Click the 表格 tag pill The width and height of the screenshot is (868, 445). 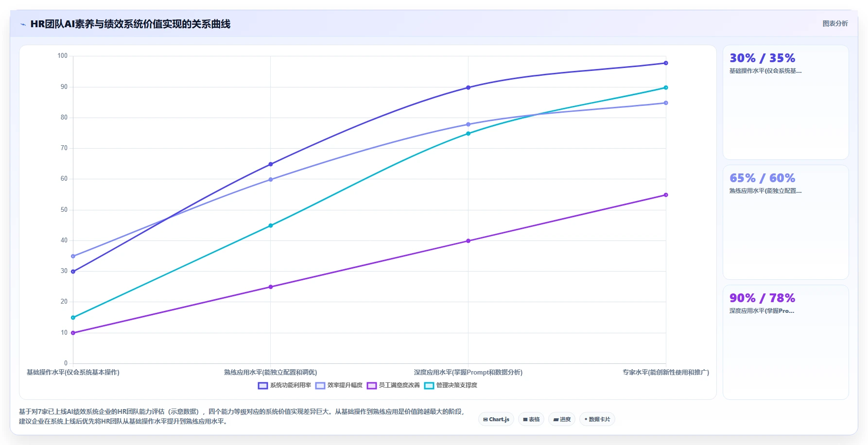point(531,419)
